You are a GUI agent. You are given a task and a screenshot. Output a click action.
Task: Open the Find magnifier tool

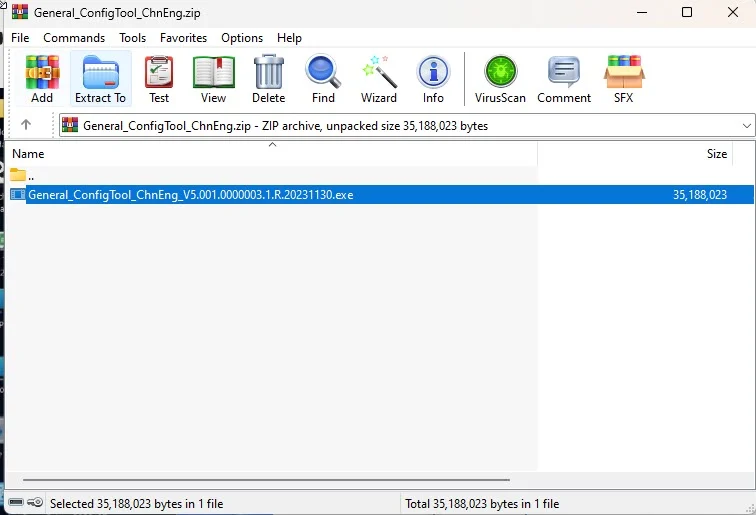323,79
